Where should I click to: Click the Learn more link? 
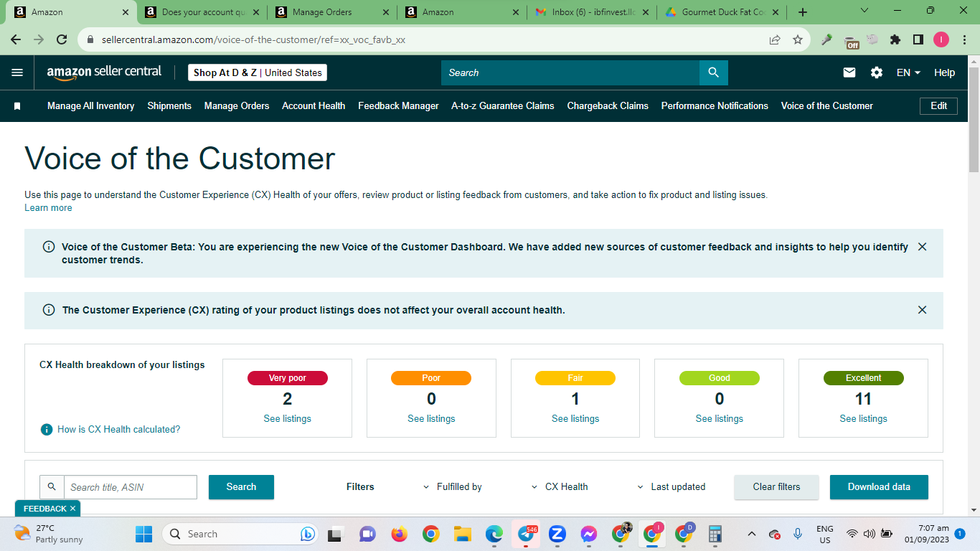coord(48,208)
